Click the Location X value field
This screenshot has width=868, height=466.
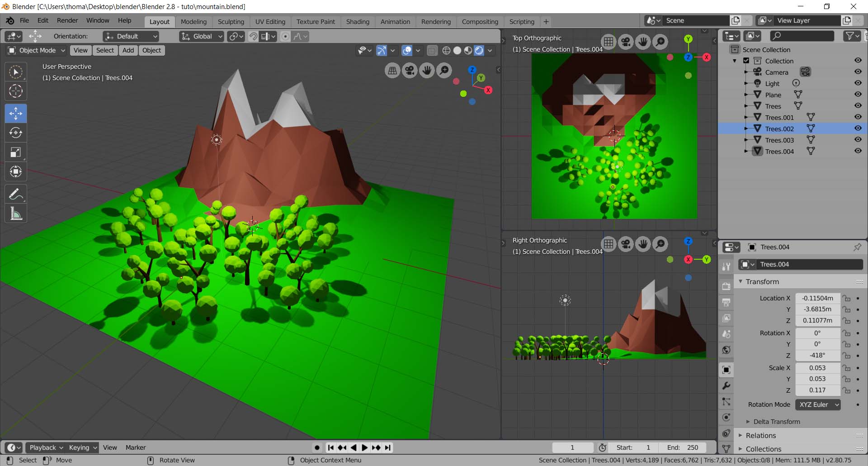click(817, 298)
